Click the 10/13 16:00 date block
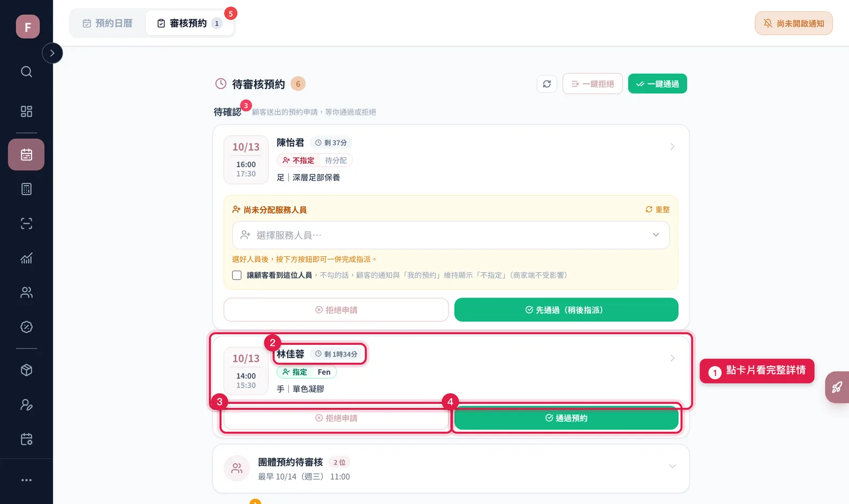 246,160
